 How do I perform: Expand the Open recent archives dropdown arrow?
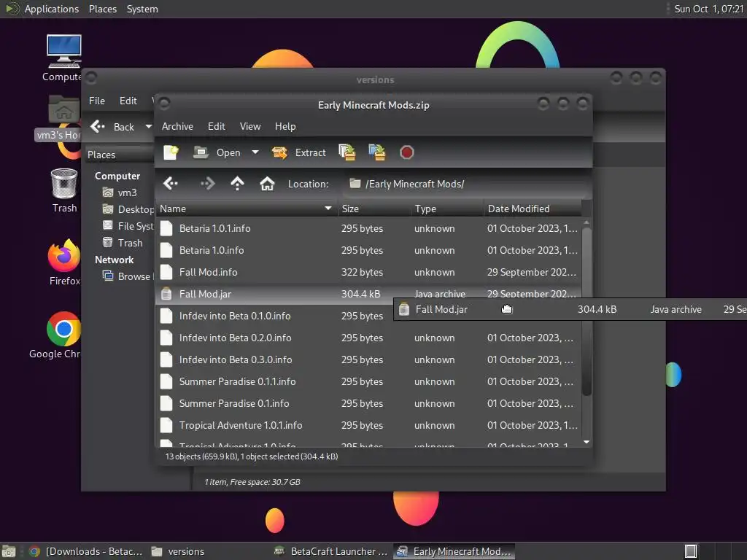255,152
